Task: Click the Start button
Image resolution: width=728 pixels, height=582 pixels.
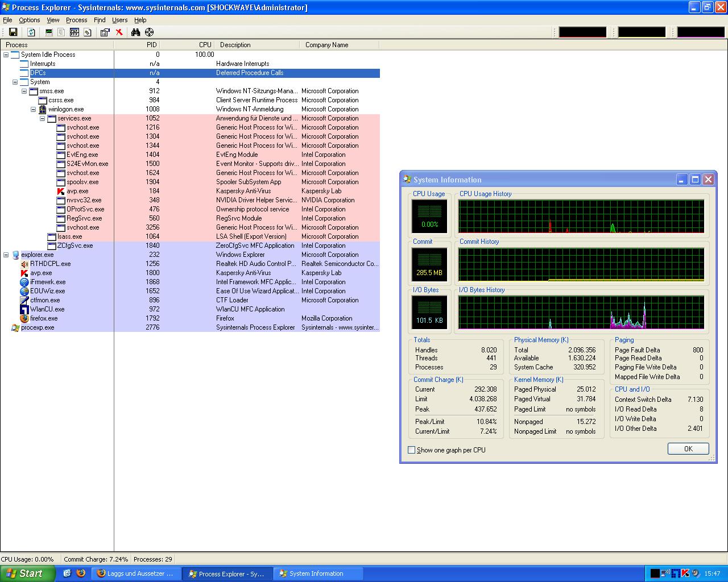Action: click(28, 573)
